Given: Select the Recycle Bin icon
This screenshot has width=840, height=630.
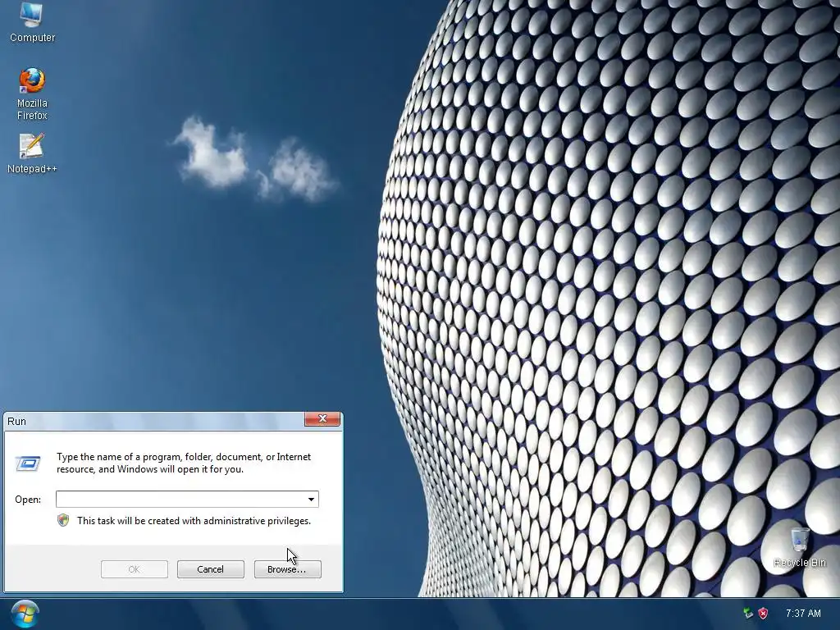Looking at the screenshot, I should pyautogui.click(x=799, y=547).
